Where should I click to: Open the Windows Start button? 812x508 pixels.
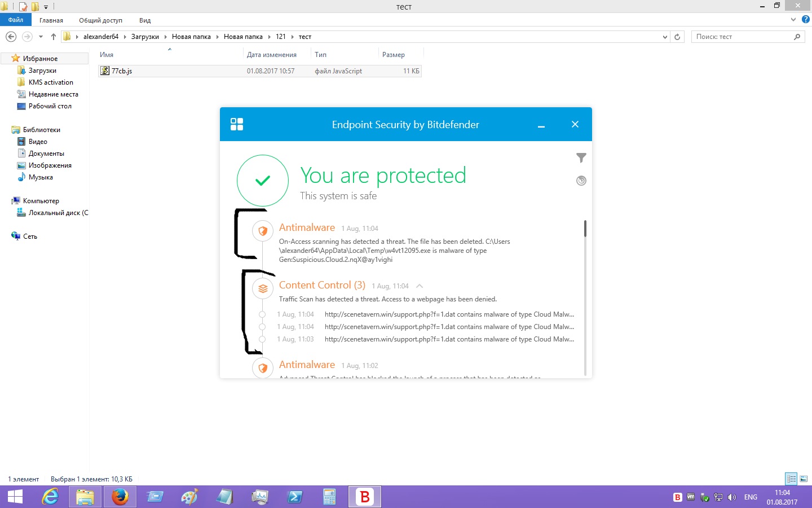click(x=15, y=497)
